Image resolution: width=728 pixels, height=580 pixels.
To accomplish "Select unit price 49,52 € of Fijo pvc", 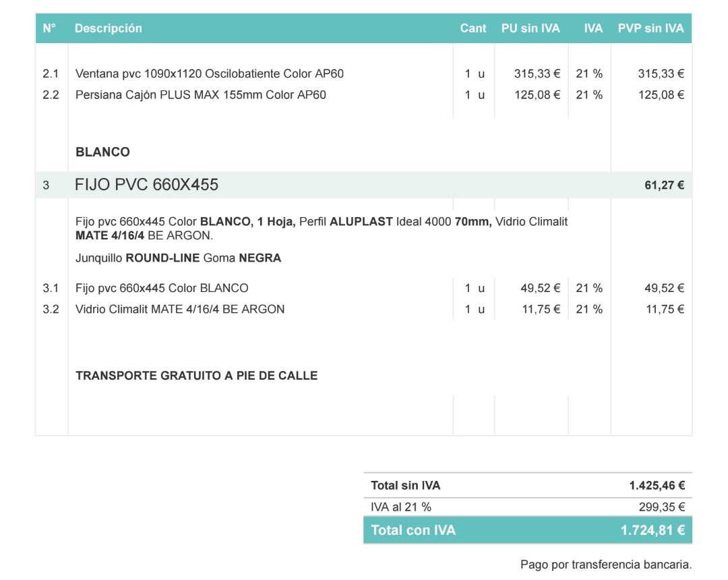I will coord(541,288).
